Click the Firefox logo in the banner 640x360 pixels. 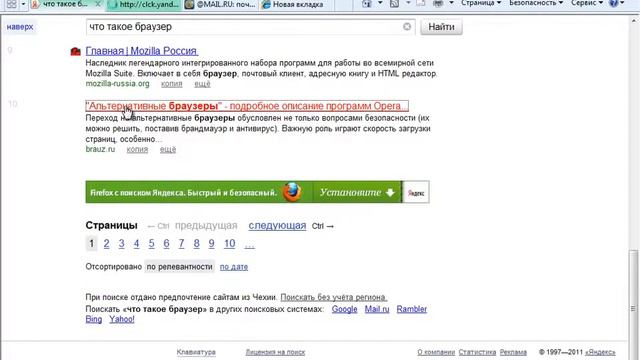292,192
